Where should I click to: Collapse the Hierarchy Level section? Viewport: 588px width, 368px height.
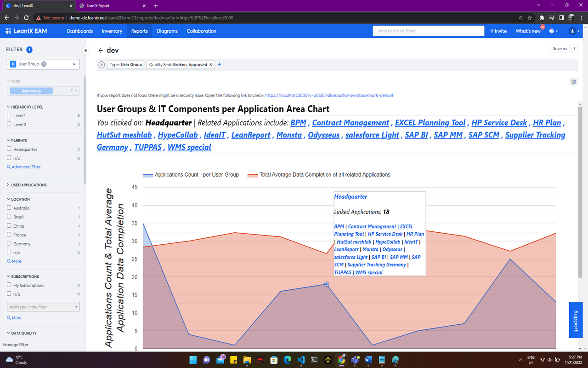point(25,107)
